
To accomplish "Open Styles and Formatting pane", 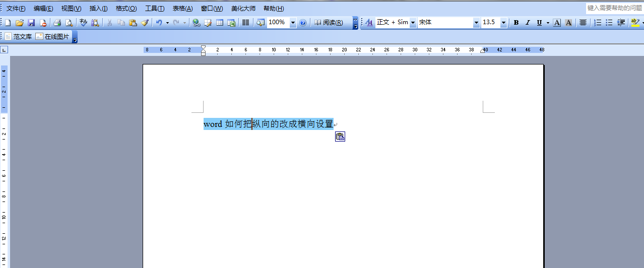I will [369, 23].
